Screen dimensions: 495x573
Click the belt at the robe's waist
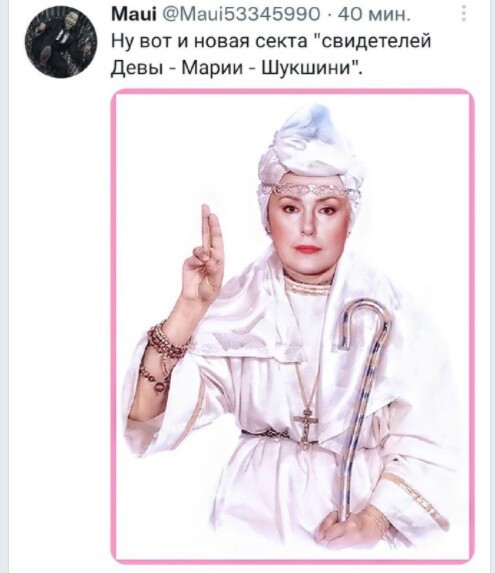270,435
